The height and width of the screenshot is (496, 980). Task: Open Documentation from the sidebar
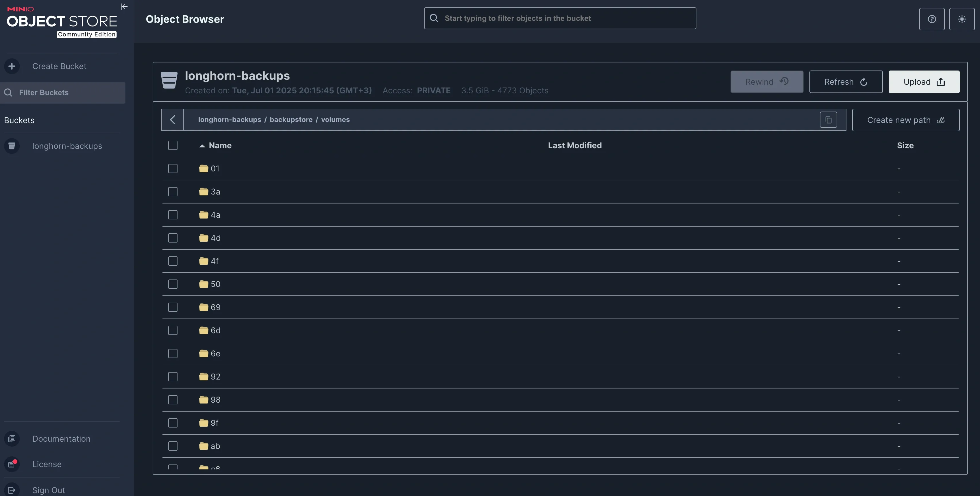coord(61,438)
